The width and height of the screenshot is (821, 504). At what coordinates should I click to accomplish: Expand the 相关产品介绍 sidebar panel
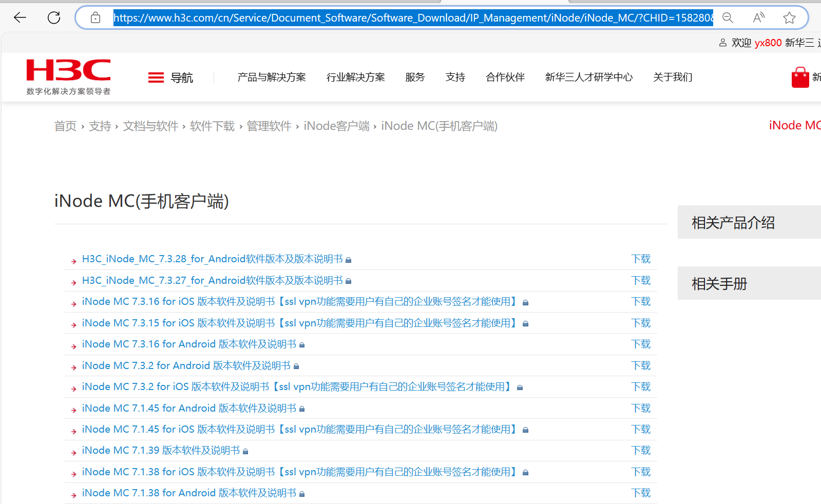(x=749, y=222)
